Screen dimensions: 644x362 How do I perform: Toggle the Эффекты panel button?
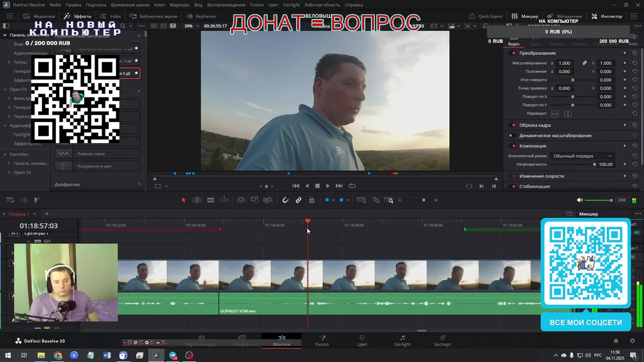coord(77,16)
